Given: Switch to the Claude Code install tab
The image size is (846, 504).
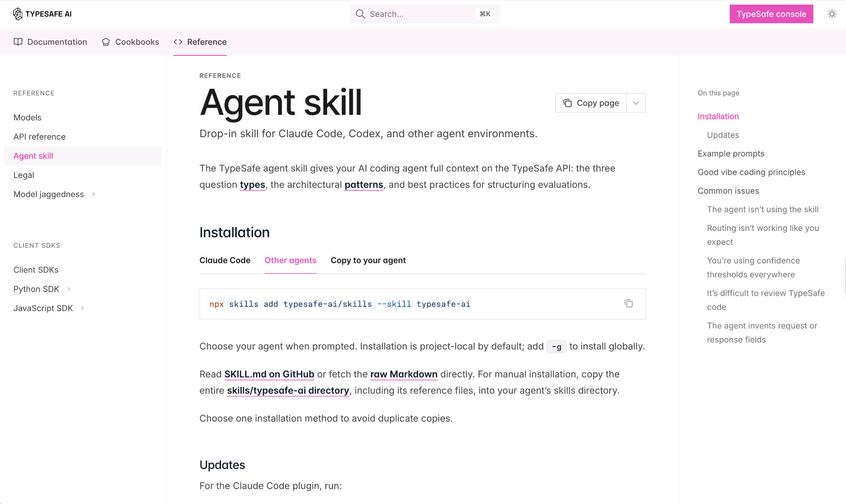Looking at the screenshot, I should click(225, 260).
